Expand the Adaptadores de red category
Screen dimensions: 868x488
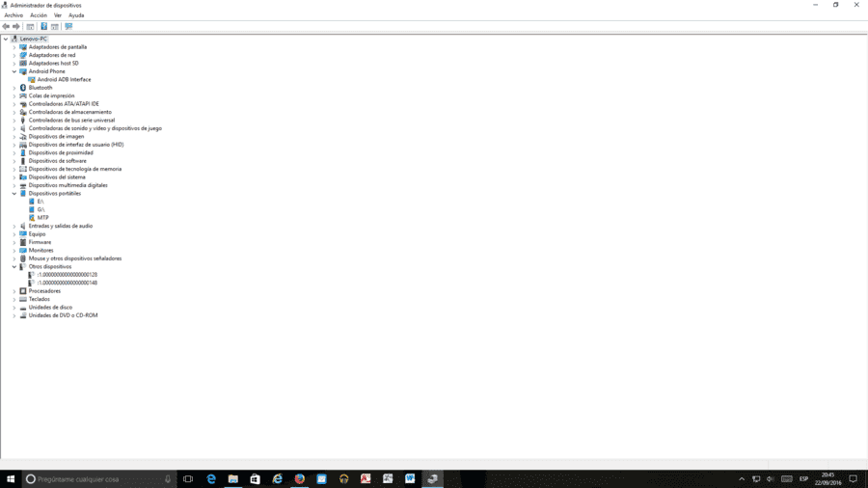14,55
